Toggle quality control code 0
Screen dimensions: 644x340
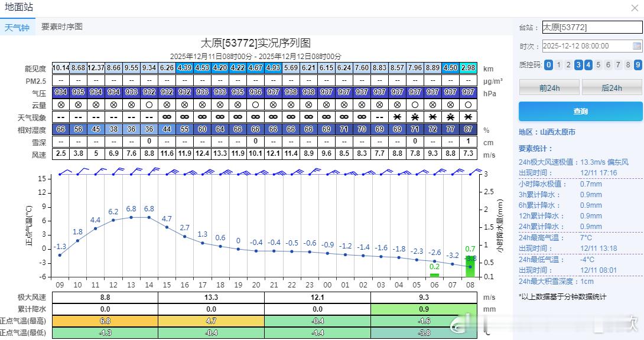(548, 65)
